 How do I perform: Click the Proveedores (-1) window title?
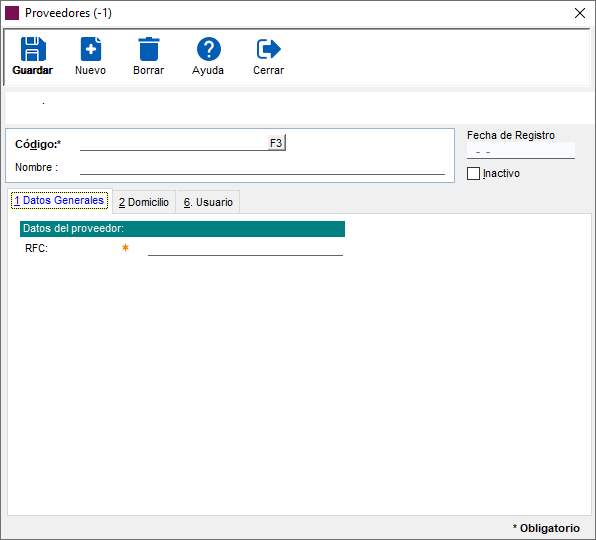pyautogui.click(x=68, y=13)
